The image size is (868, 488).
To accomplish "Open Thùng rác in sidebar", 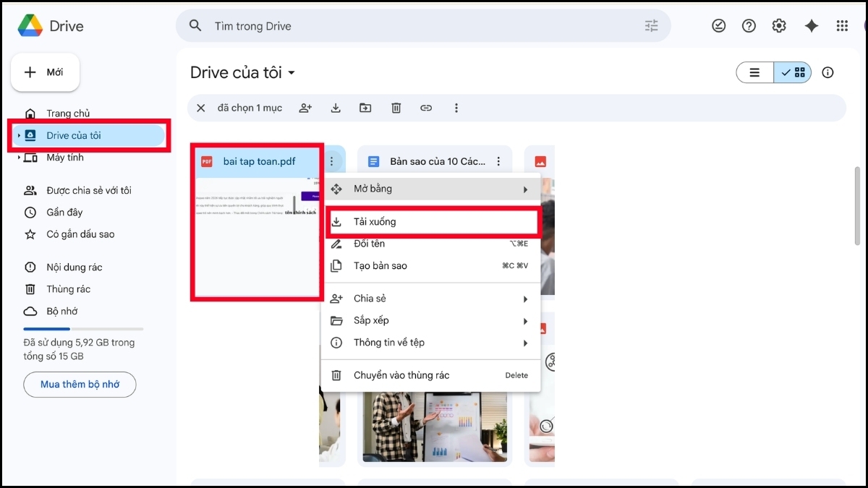I will coord(68,289).
